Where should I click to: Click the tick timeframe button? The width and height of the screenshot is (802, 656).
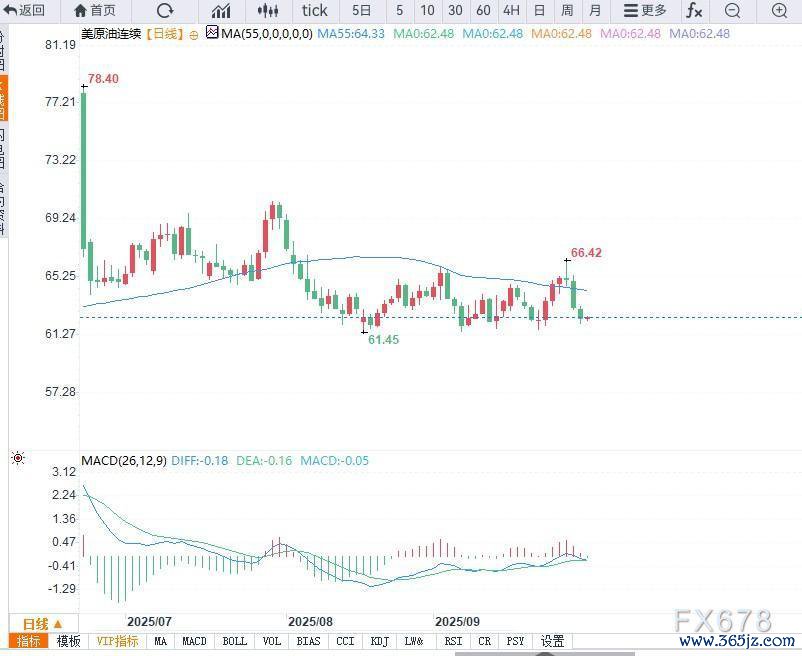(x=314, y=11)
